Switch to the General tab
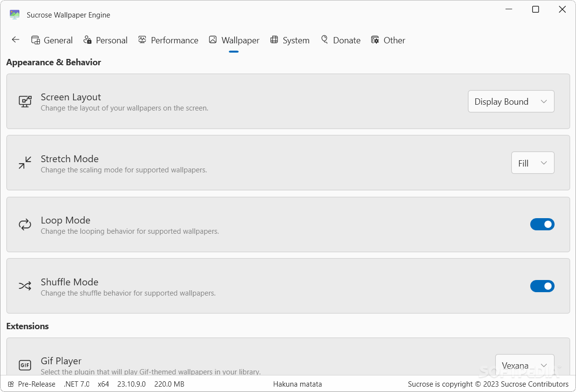This screenshot has width=576, height=392. pos(52,40)
